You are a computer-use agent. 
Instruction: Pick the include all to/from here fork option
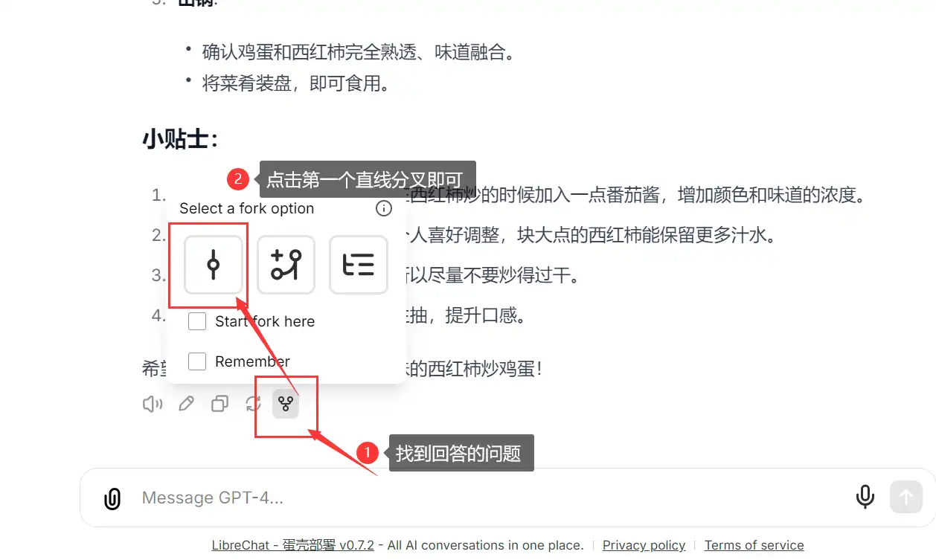pos(359,265)
